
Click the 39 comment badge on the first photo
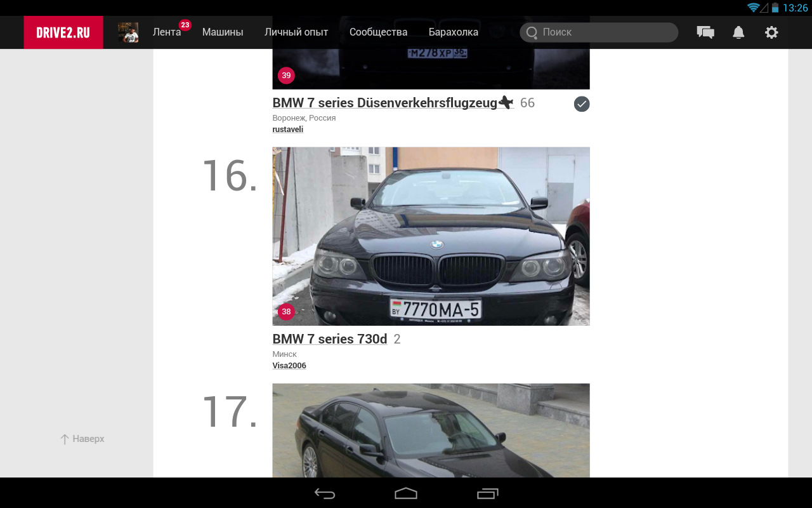(x=286, y=75)
